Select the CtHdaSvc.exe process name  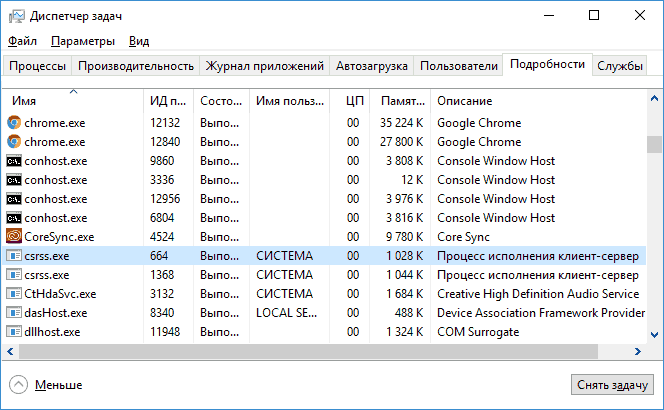click(x=60, y=294)
